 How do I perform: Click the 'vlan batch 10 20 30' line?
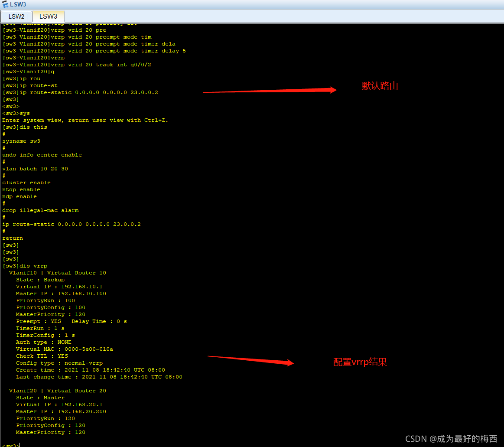point(35,169)
